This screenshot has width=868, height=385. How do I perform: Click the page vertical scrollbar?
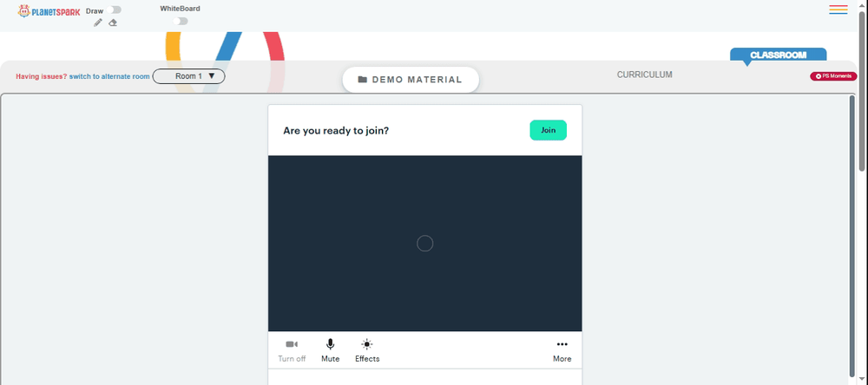click(863, 91)
